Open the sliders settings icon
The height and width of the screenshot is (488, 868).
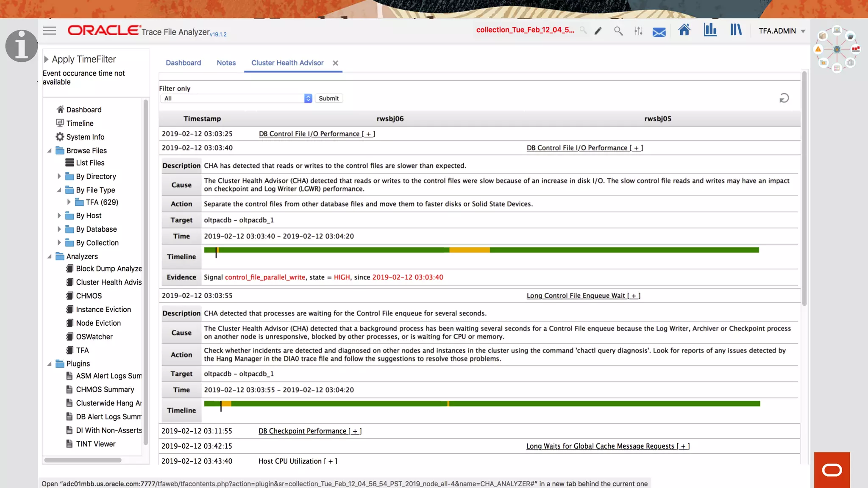click(638, 31)
